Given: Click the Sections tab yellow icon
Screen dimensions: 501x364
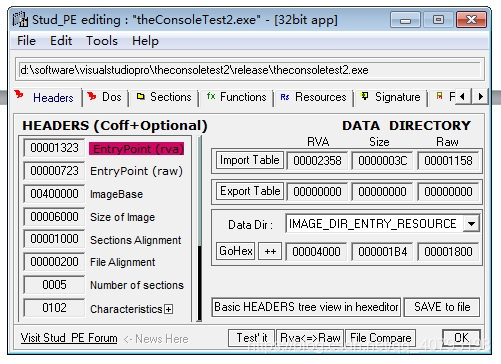Looking at the screenshot, I should point(141,96).
